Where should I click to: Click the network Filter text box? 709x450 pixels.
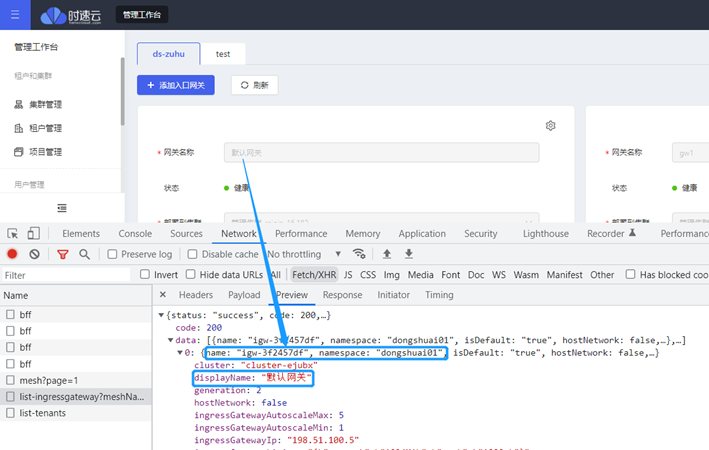click(x=66, y=275)
